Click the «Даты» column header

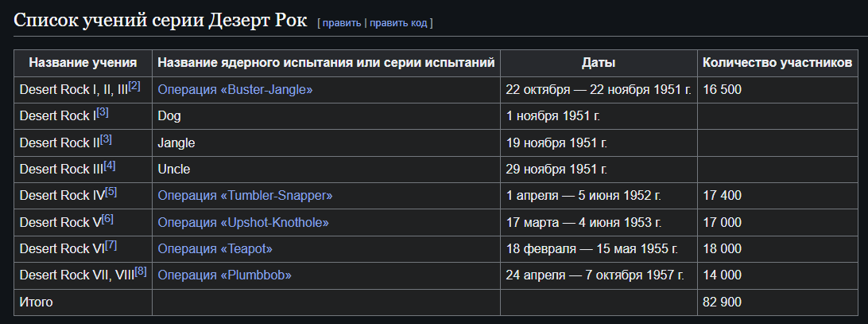point(599,63)
